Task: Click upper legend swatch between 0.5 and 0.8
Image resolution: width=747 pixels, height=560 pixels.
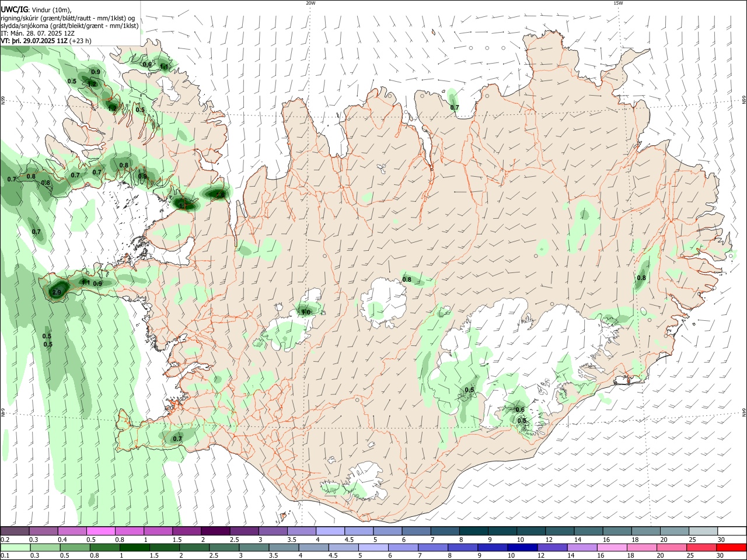Action: (x=100, y=531)
